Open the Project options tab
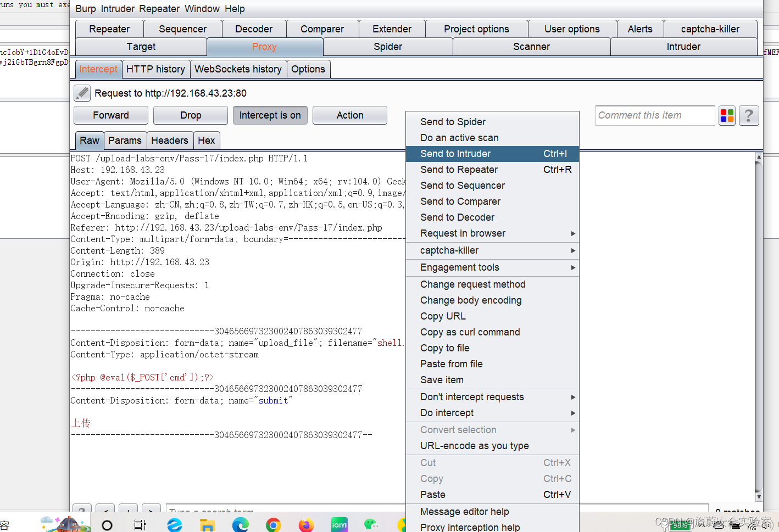 pos(476,29)
